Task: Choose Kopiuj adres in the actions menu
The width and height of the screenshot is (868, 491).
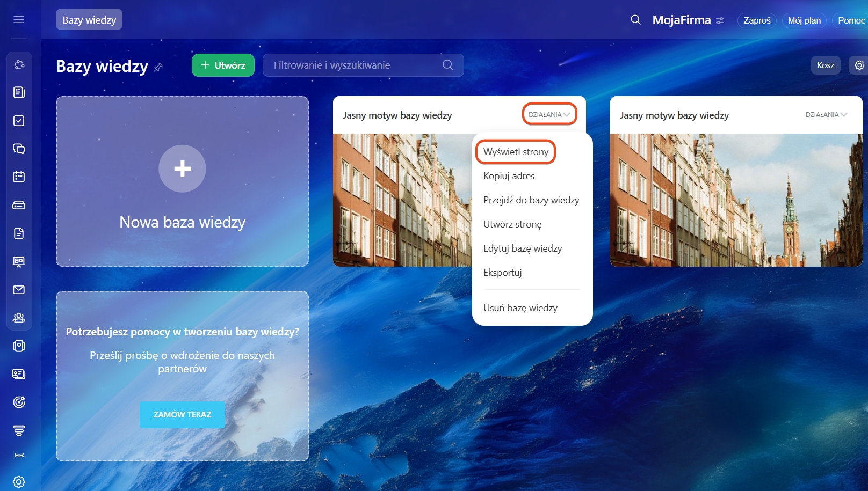Action: coord(509,176)
